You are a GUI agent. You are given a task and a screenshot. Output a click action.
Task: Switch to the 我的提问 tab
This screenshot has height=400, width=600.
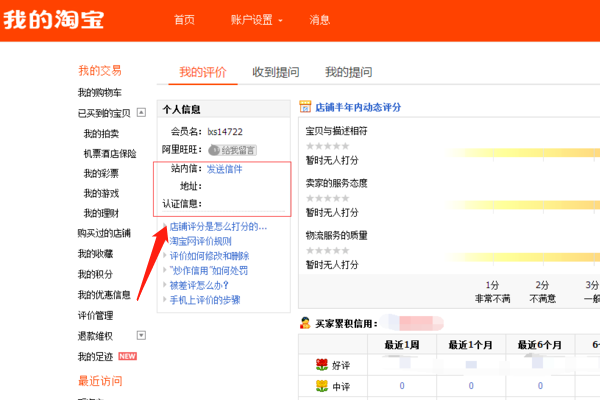[x=349, y=72]
